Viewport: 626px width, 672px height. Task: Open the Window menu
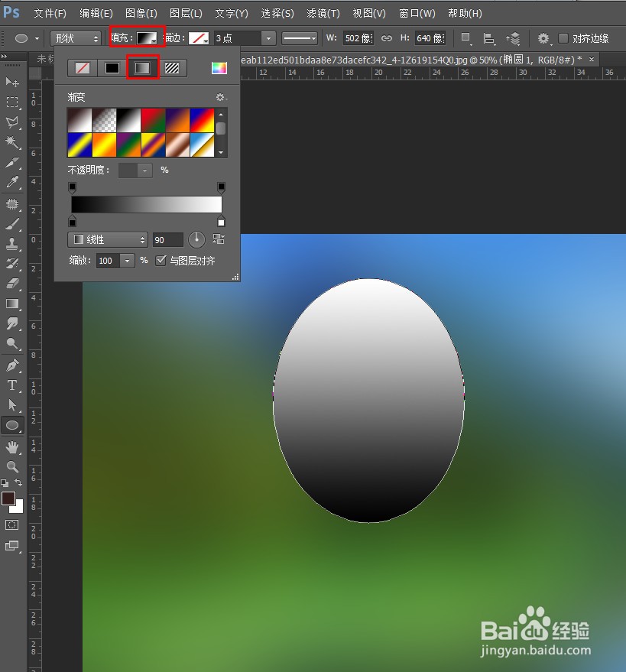417,13
